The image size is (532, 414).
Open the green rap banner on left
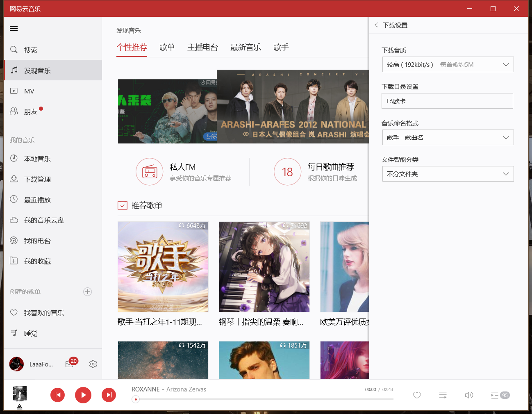[167, 111]
